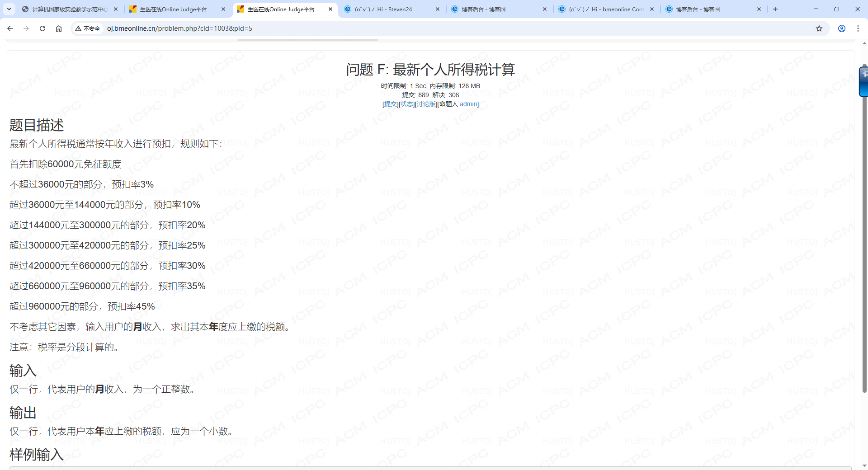Click the scrollbar down arrow
Screen dimensions: 868x470
click(865, 465)
